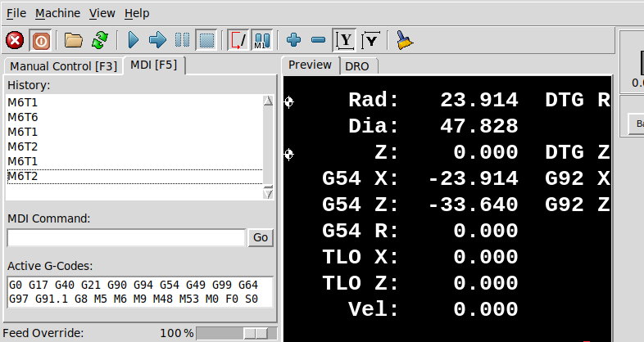The width and height of the screenshot is (644, 342).
Task: Toggle the machine power button
Action: 41,41
